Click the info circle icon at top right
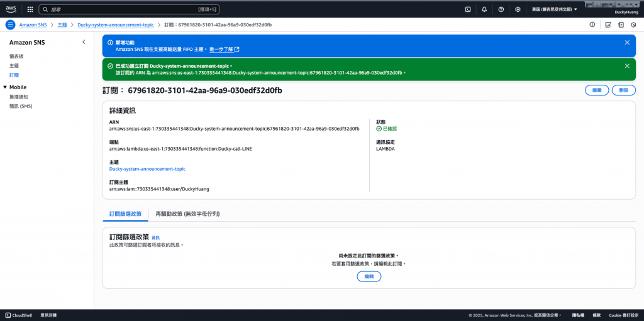 pyautogui.click(x=592, y=24)
